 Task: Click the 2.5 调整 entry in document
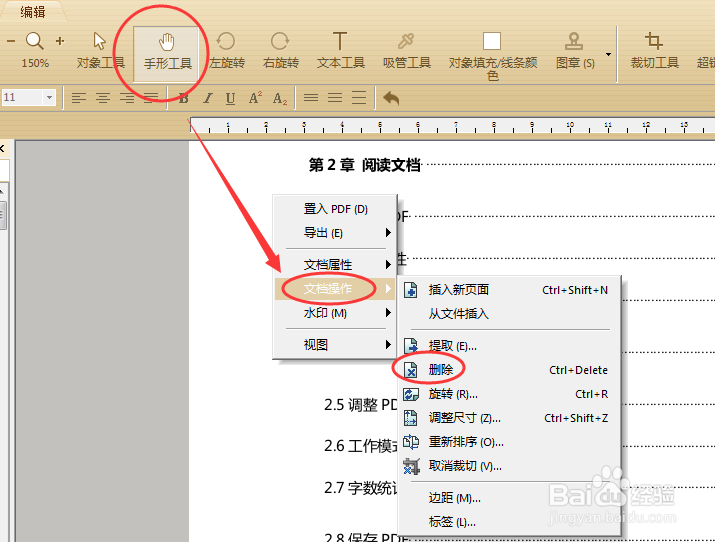[360, 405]
